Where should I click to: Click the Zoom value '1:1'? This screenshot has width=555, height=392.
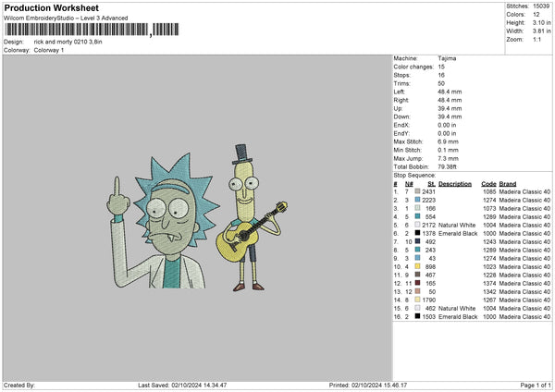click(x=536, y=39)
